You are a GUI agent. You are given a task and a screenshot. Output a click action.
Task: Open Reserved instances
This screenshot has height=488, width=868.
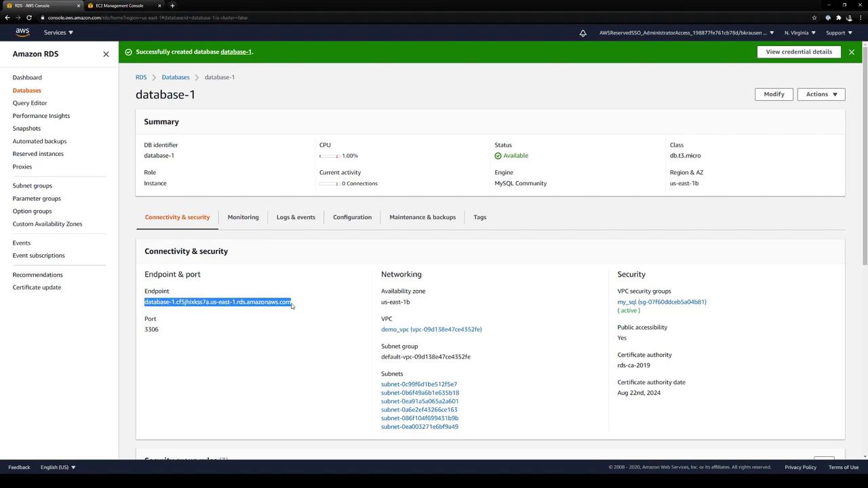38,154
